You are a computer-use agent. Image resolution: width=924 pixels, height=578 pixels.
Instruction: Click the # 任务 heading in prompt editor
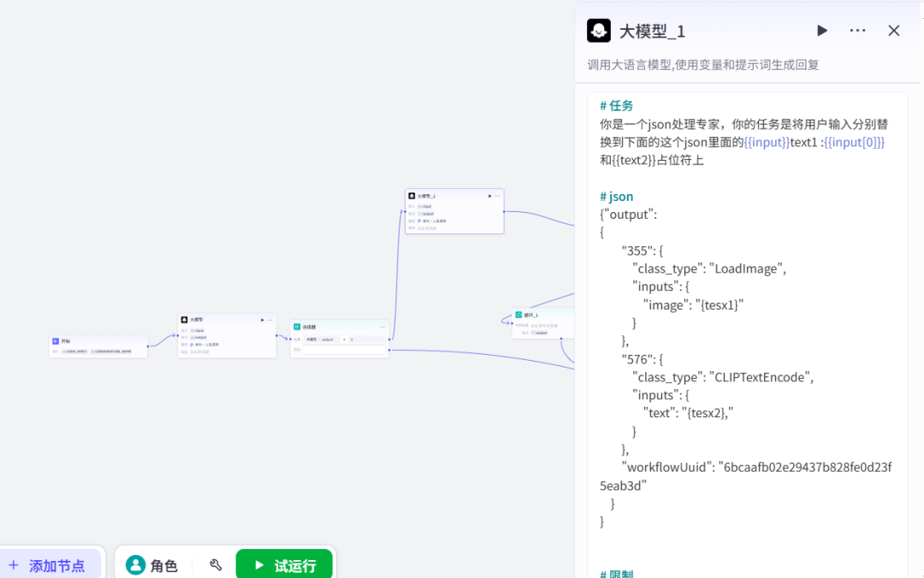(x=616, y=105)
